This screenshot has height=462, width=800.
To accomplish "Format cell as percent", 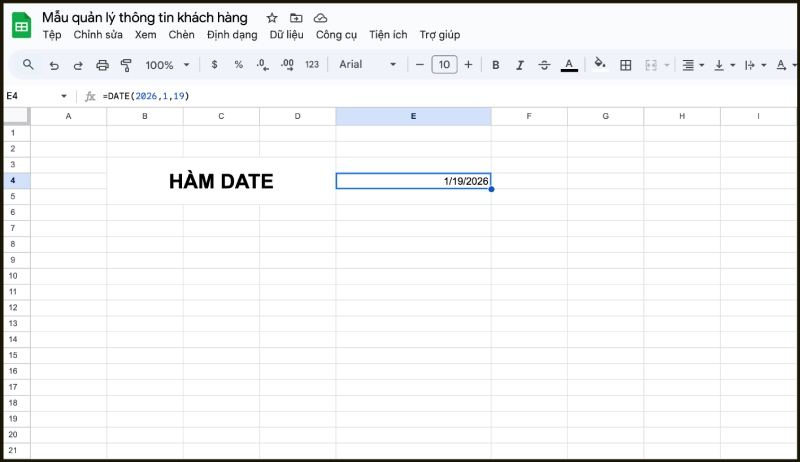I will point(238,65).
